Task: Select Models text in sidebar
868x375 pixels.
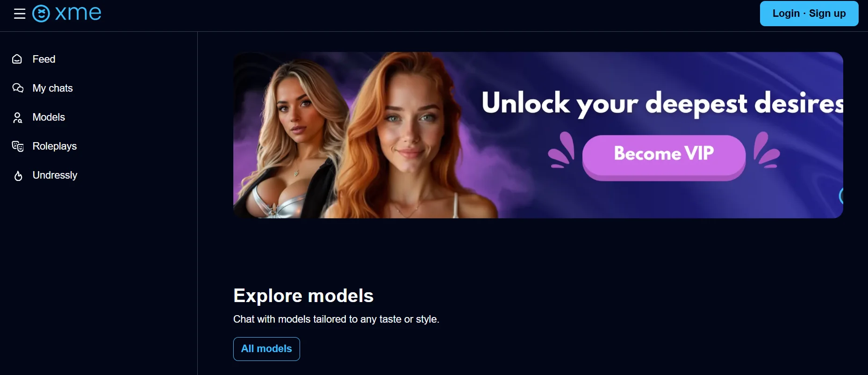Action: pos(49,117)
